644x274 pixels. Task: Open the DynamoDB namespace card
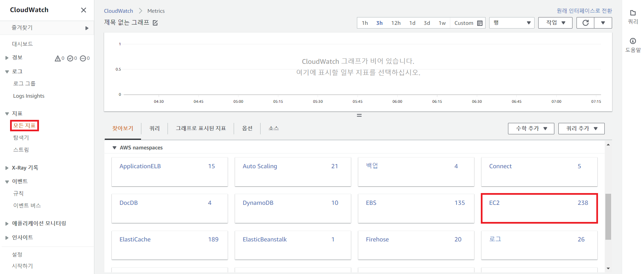[293, 208]
